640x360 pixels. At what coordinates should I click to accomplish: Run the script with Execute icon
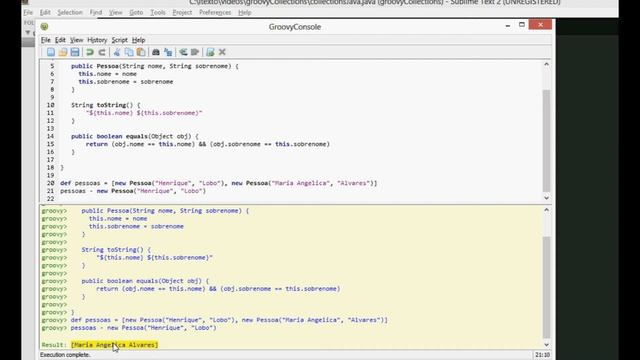coord(210,52)
